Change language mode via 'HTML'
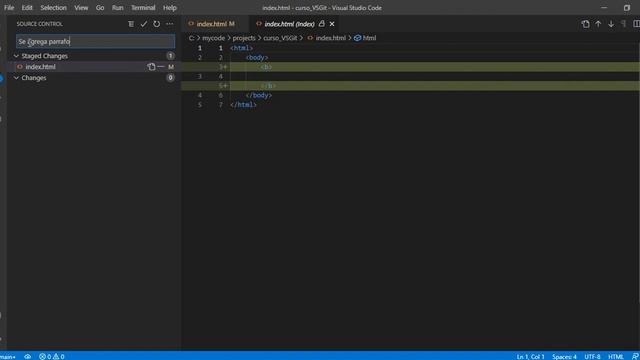Screen dimensions: 640x360 616,356
